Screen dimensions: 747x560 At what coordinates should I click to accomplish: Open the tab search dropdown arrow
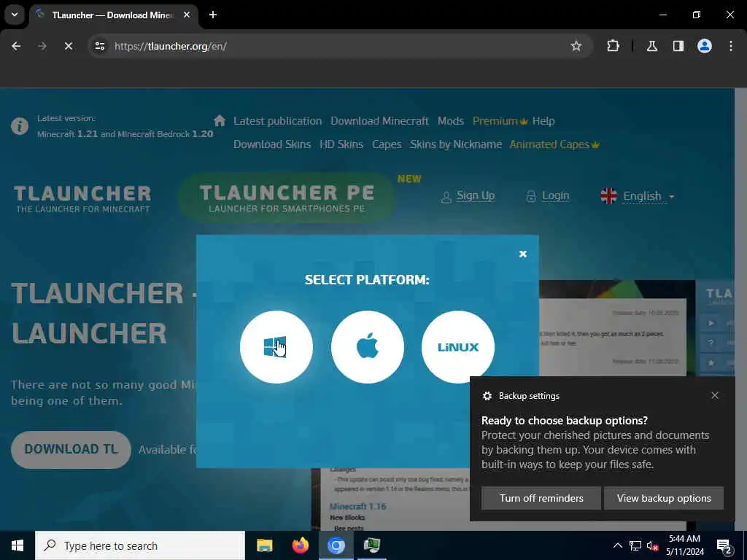point(15,15)
